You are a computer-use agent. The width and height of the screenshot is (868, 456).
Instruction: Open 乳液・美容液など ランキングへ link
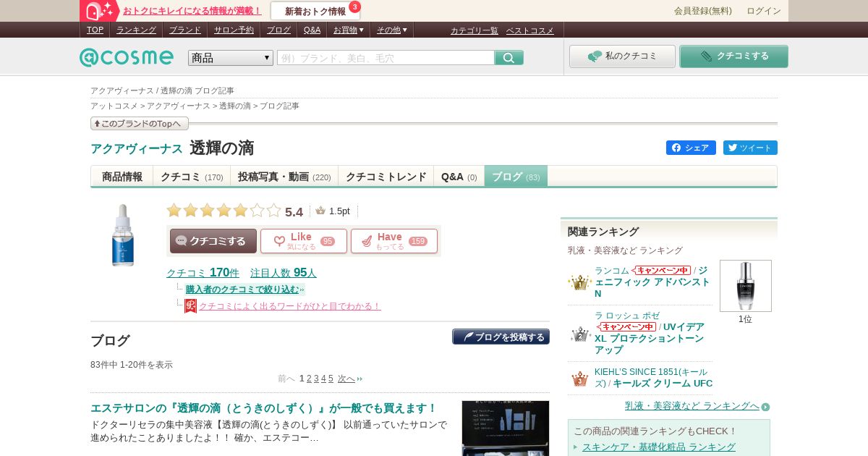pyautogui.click(x=692, y=406)
